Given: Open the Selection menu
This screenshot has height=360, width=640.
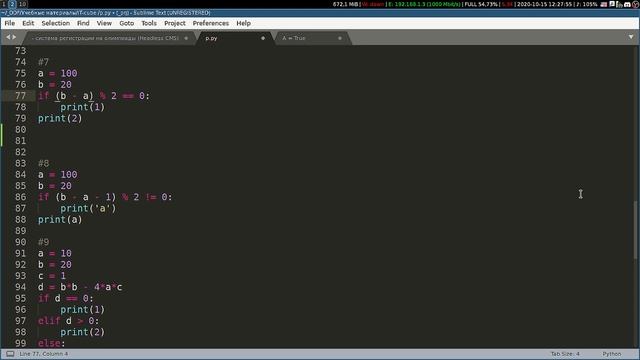Looking at the screenshot, I should (56, 23).
